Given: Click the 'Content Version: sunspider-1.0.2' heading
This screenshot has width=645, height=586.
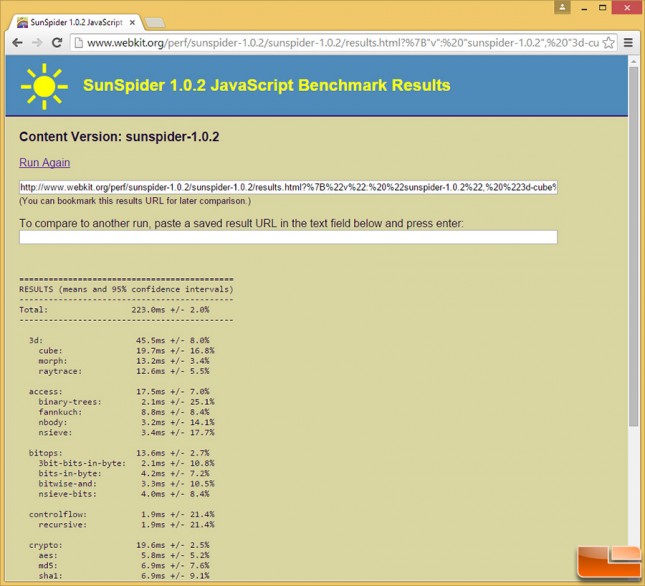Looking at the screenshot, I should [119, 137].
